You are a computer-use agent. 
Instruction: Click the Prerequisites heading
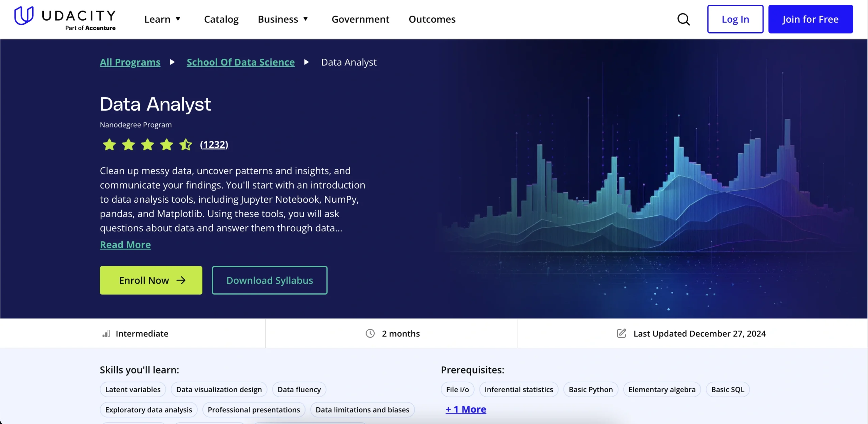[472, 370]
